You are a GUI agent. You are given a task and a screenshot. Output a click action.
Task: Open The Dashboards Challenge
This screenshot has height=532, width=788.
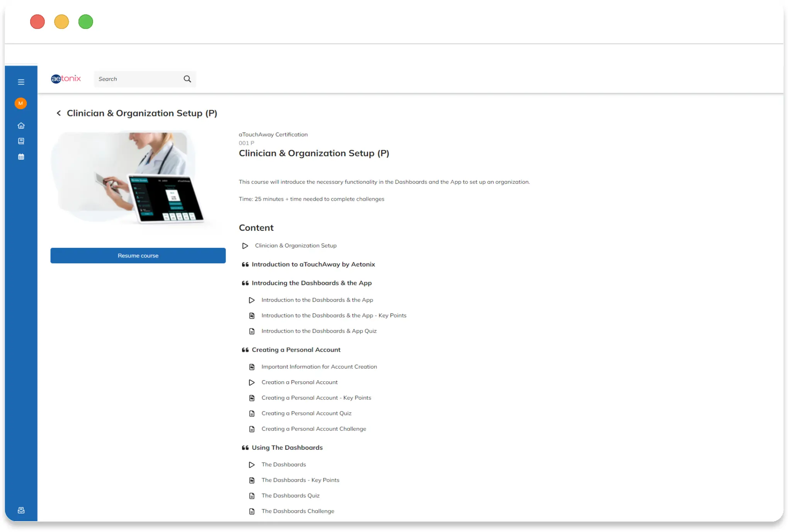pyautogui.click(x=298, y=511)
